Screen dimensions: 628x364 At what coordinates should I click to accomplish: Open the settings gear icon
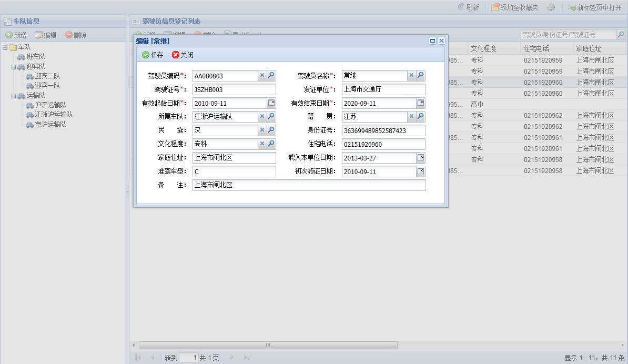coord(550,7)
